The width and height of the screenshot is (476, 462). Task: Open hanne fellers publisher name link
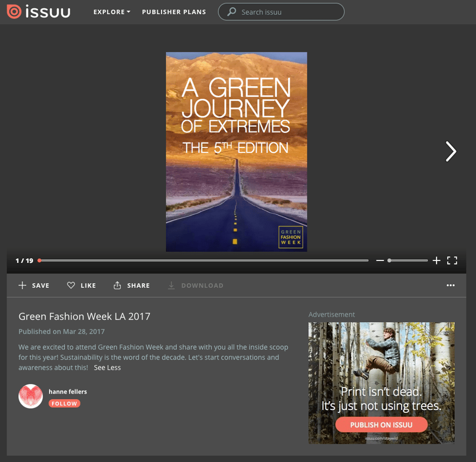[x=68, y=392]
